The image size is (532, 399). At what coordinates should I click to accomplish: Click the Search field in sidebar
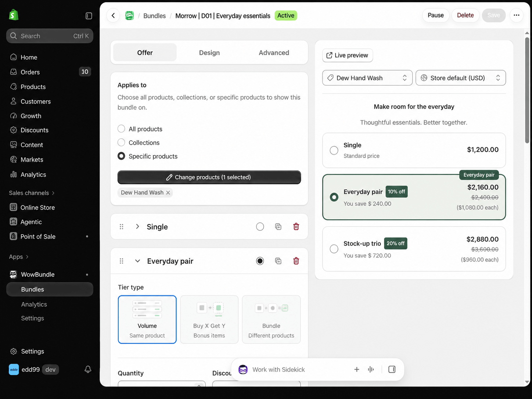(50, 36)
